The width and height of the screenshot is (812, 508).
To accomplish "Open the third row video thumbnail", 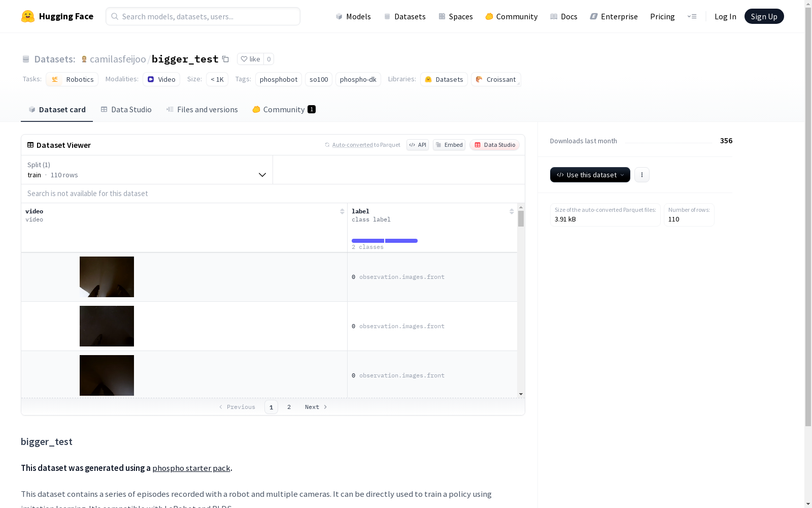I will [107, 375].
